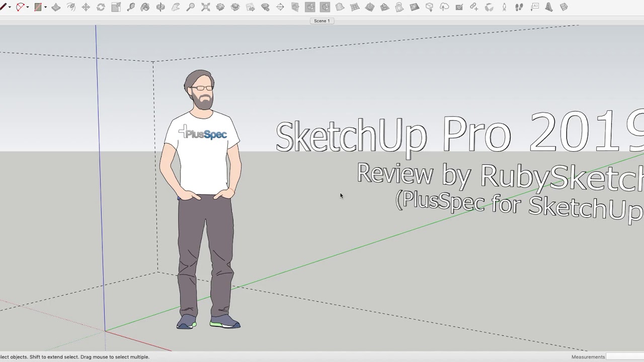Expand the Arc tool dropdown arrow
The height and width of the screenshot is (362, 644).
point(28,7)
